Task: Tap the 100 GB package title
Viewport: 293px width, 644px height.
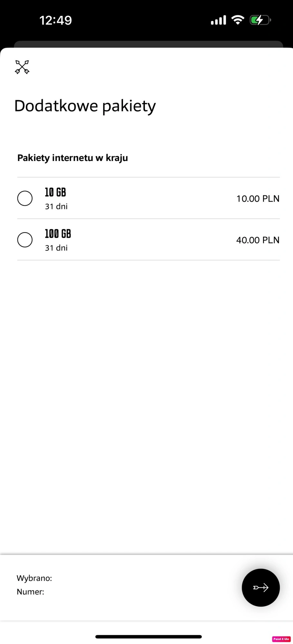Action: 58,234
